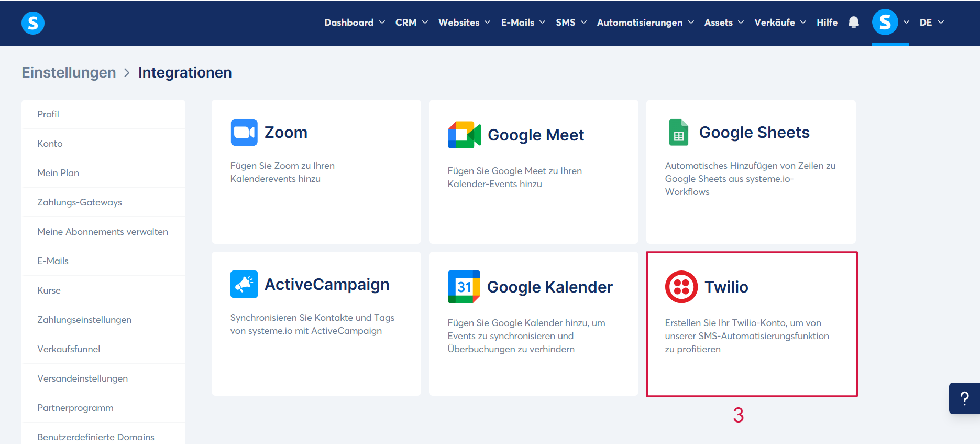980x444 pixels.
Task: Expand the Verkäufe menu
Action: point(780,23)
